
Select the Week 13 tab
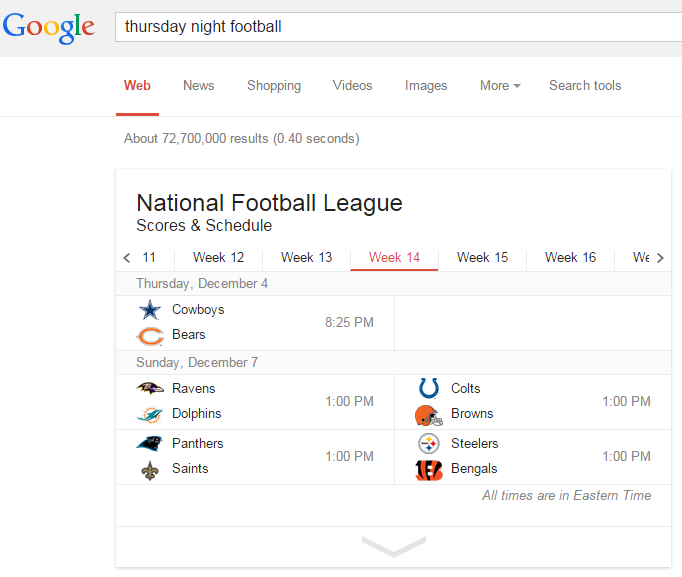(x=306, y=258)
